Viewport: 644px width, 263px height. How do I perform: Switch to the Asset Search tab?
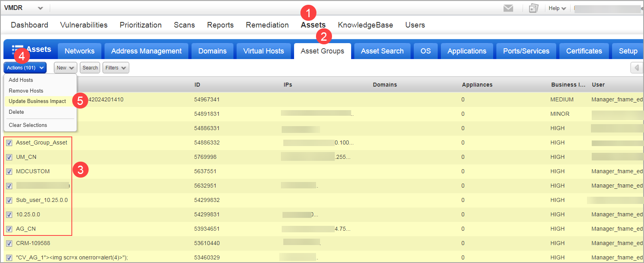382,51
